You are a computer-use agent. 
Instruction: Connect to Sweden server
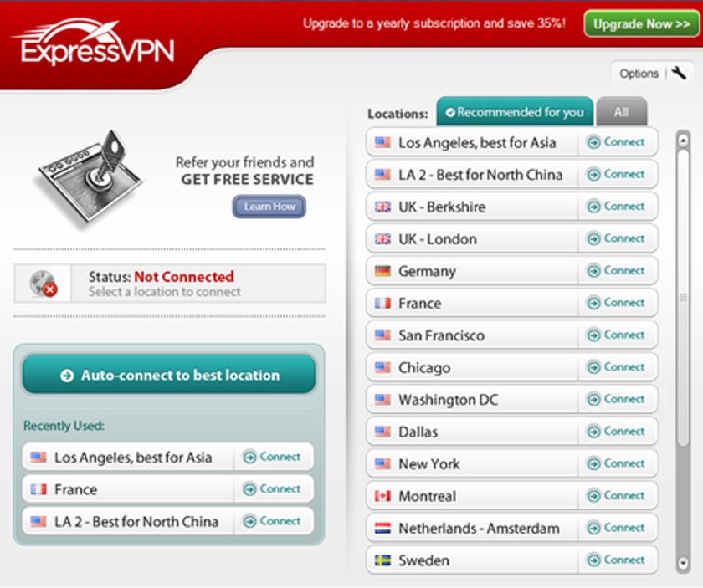pos(617,560)
